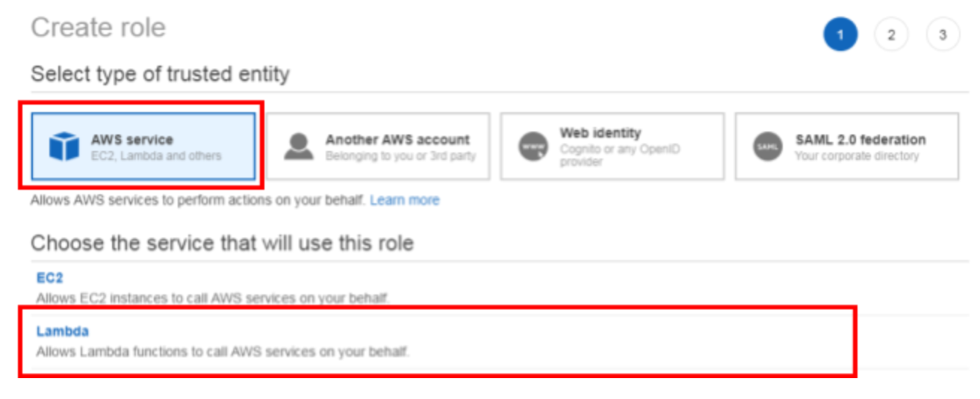
Task: Go to step 1 in the wizard
Action: pos(840,34)
